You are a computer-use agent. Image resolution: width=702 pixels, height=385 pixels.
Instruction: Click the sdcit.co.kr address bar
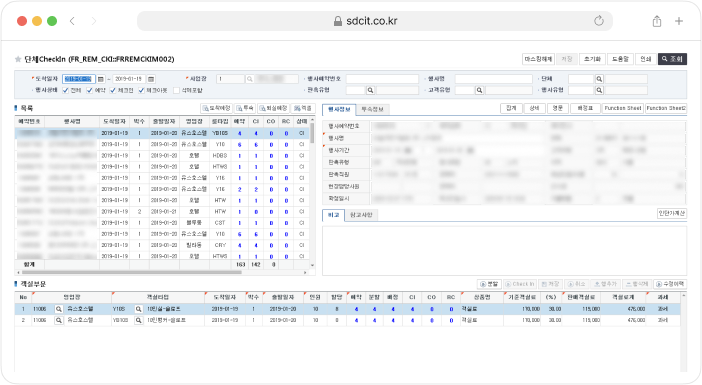click(x=375, y=21)
